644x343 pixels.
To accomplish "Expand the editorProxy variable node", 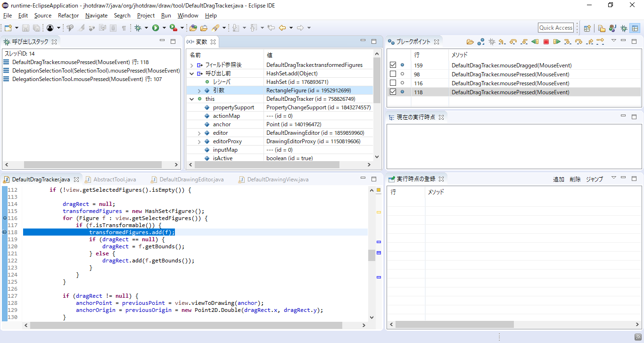I will pyautogui.click(x=200, y=141).
